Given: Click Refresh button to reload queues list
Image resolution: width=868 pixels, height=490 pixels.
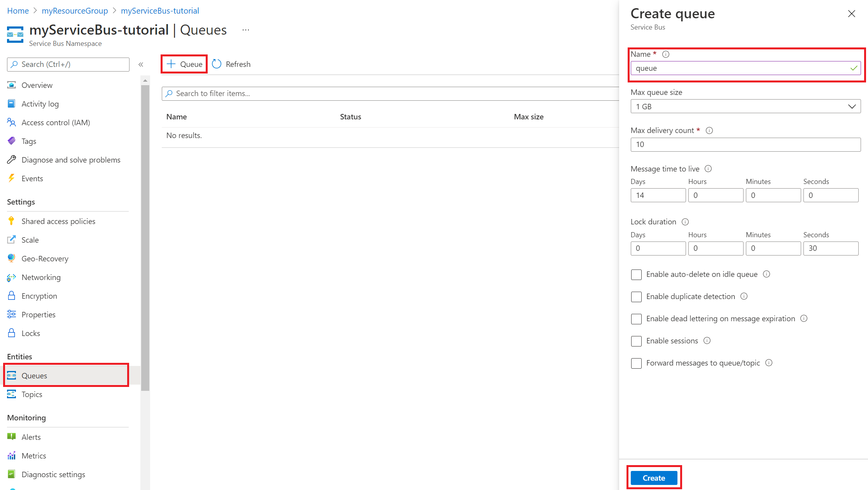Looking at the screenshot, I should 232,64.
